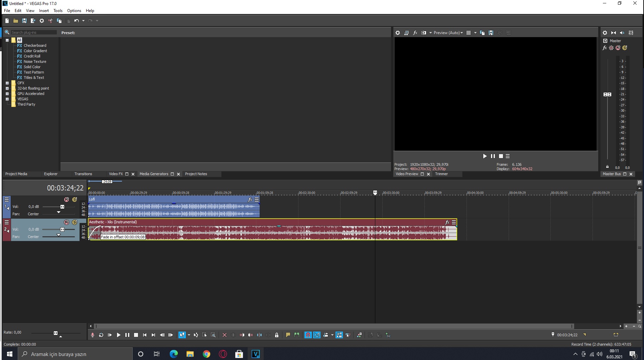Image resolution: width=644 pixels, height=360 pixels.
Task: Open Preview (Auto) quality dropdown
Action: click(448, 33)
